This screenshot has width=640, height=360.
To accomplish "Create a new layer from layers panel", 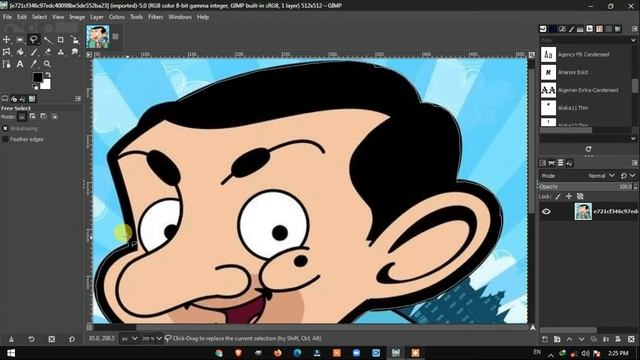I will [545, 339].
